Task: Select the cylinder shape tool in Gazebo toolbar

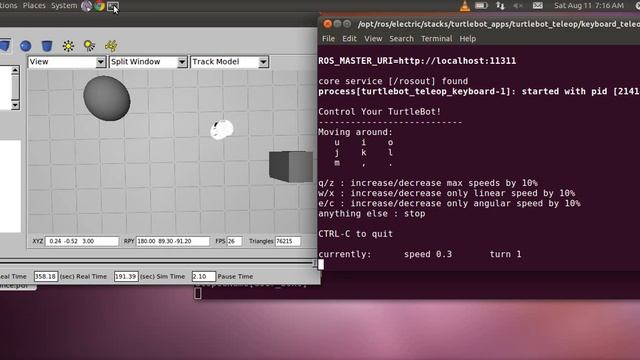Action: 47,46
